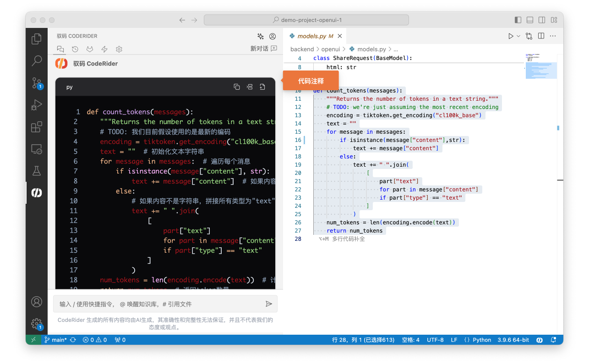
Task: Click the 'return num_tokens' editor line
Action: coord(354,231)
